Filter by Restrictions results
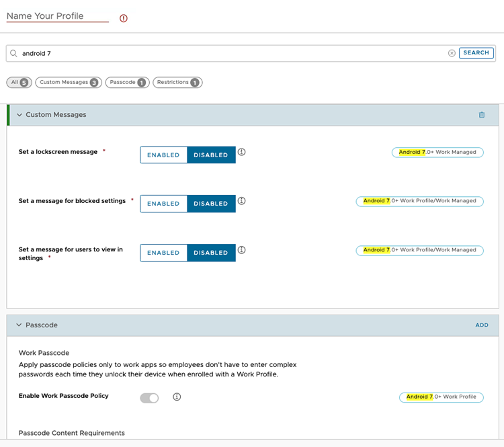 coord(177,82)
